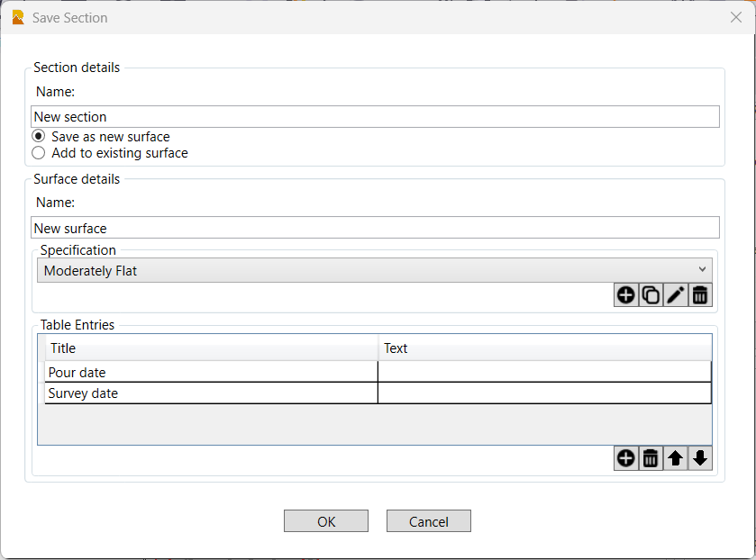Confirm with the OK button
The image size is (756, 560).
[x=326, y=521]
